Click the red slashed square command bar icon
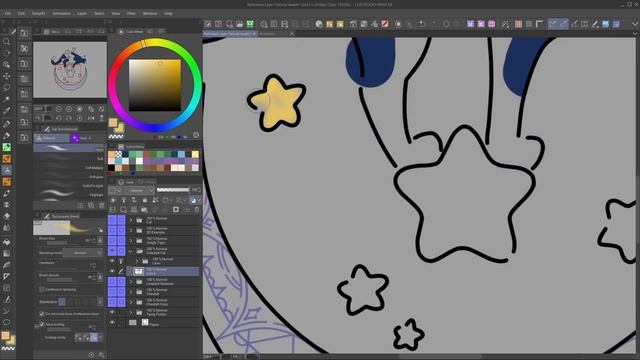 (385, 24)
